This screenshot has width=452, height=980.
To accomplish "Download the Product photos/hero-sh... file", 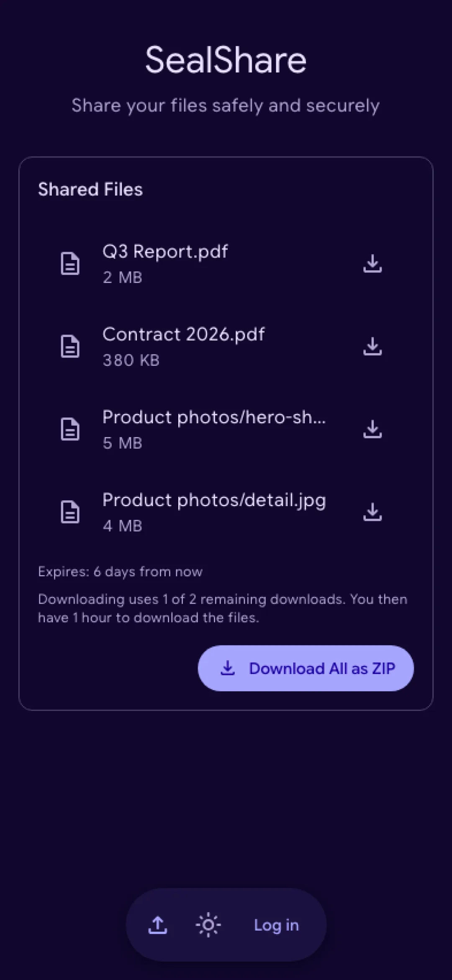I will [x=372, y=430].
